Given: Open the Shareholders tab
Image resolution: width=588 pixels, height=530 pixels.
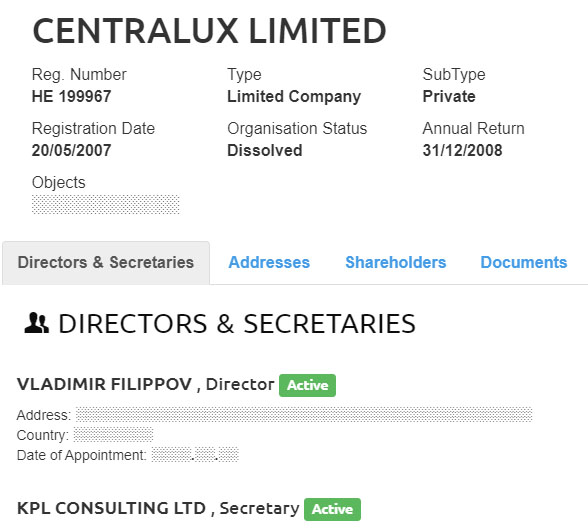Looking at the screenshot, I should coord(396,262).
